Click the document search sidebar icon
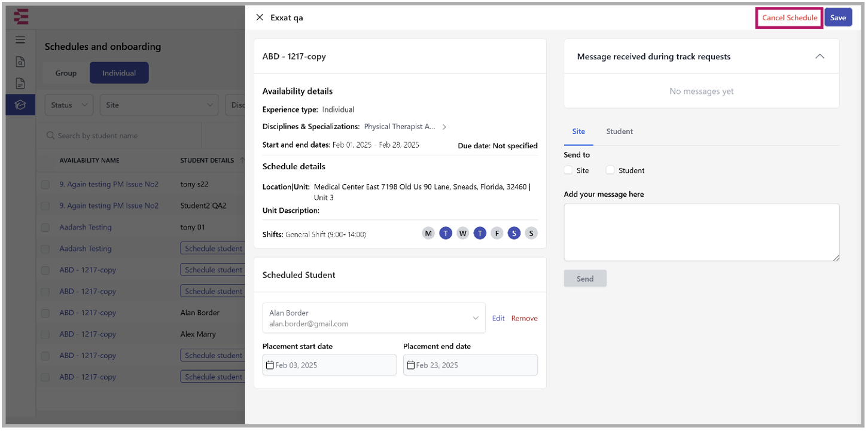The width and height of the screenshot is (868, 431). point(20,62)
